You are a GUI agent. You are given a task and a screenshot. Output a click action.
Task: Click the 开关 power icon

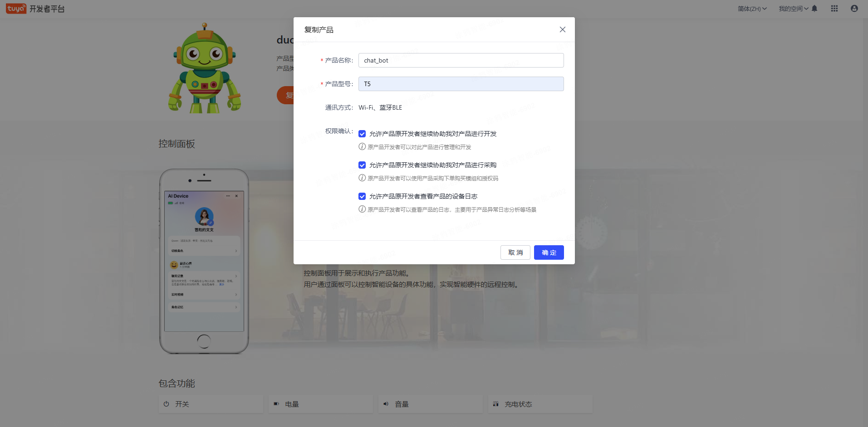coord(166,404)
